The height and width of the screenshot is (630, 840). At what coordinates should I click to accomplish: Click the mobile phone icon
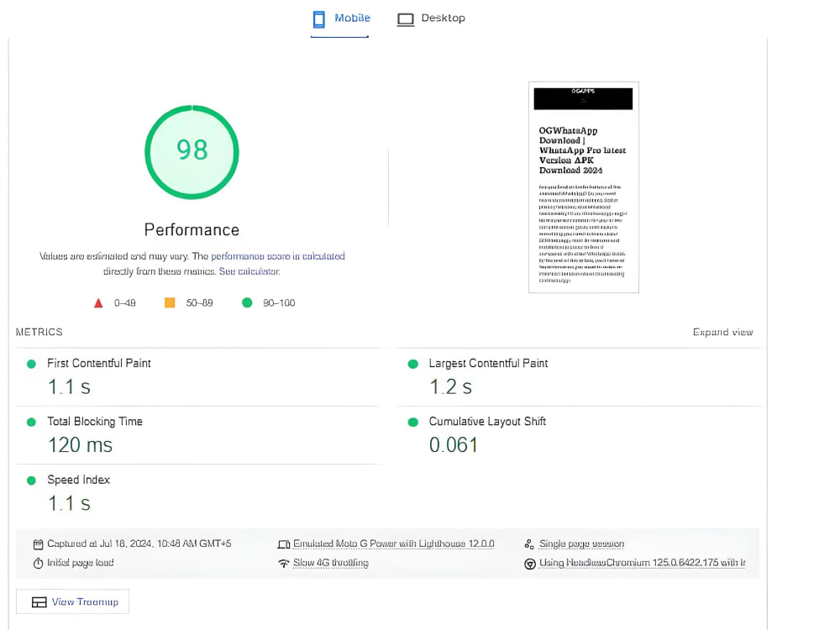318,19
